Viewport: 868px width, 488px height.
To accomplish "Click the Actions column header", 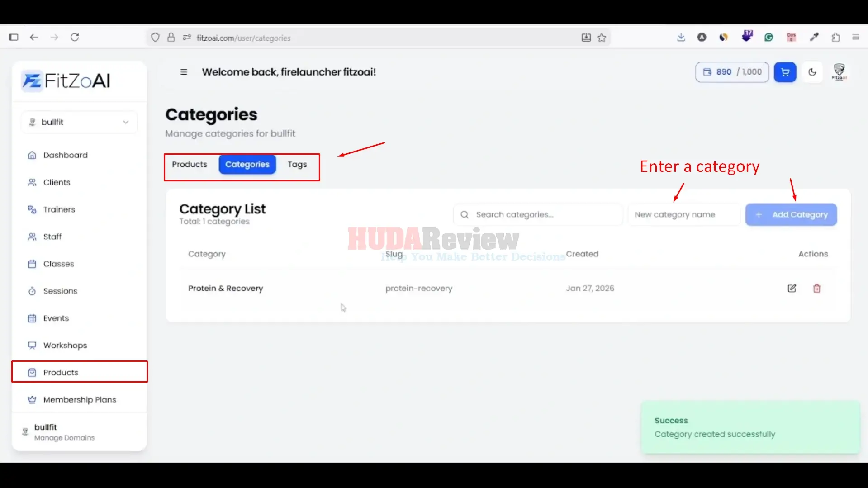I will point(813,254).
